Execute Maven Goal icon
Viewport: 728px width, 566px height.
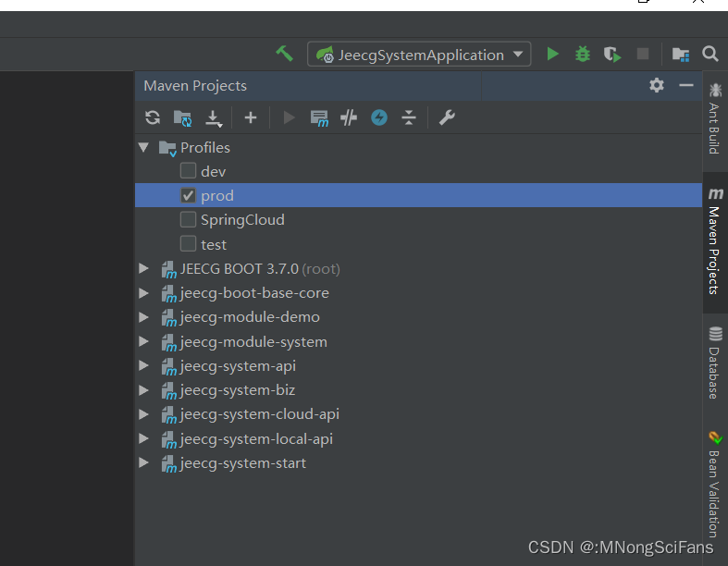coord(319,118)
